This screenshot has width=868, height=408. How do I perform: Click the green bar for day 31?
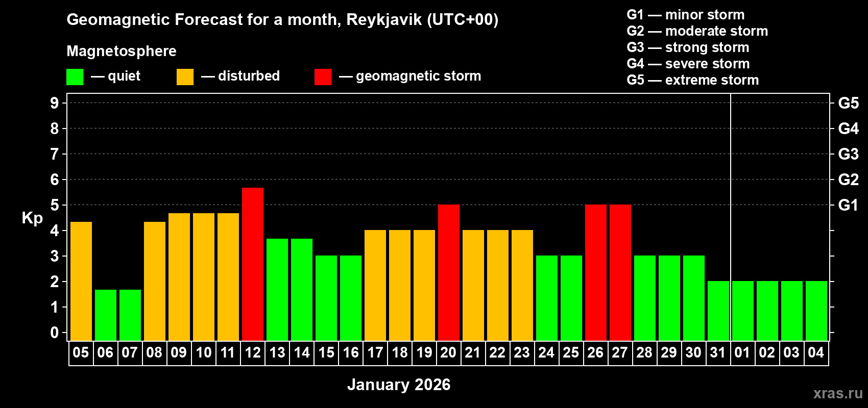[x=718, y=311]
